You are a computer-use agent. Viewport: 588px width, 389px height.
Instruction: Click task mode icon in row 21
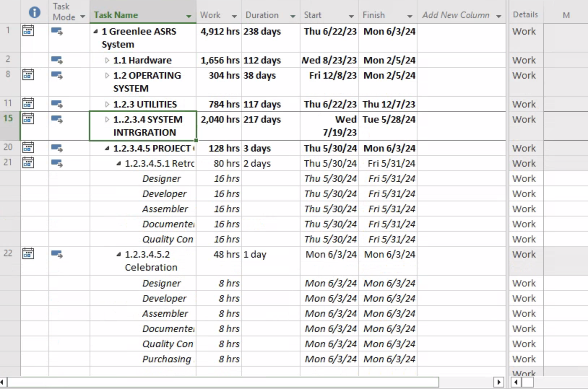[x=57, y=163]
